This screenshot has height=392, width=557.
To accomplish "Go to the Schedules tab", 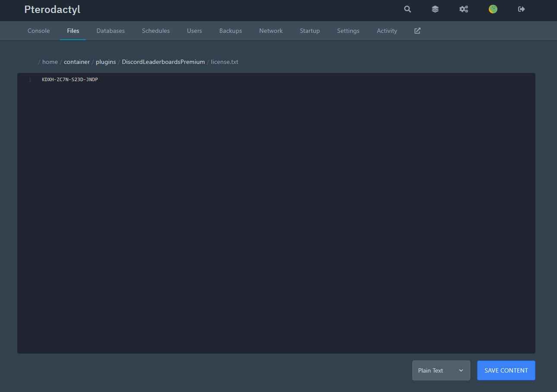I will coord(155,31).
